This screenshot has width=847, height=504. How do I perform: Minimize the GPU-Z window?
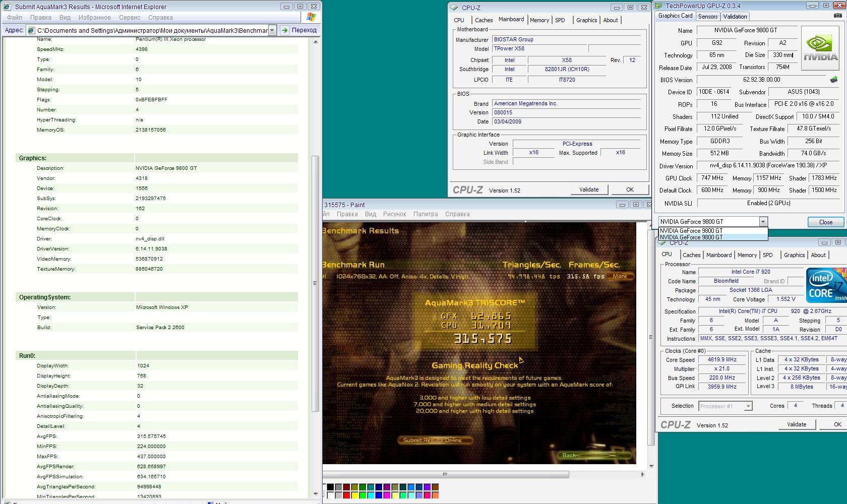[x=812, y=6]
